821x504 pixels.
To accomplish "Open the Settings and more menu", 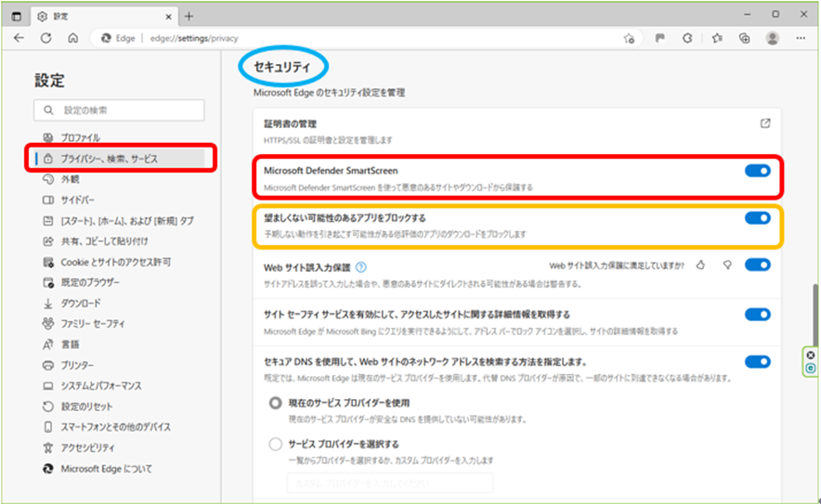I will pos(801,38).
